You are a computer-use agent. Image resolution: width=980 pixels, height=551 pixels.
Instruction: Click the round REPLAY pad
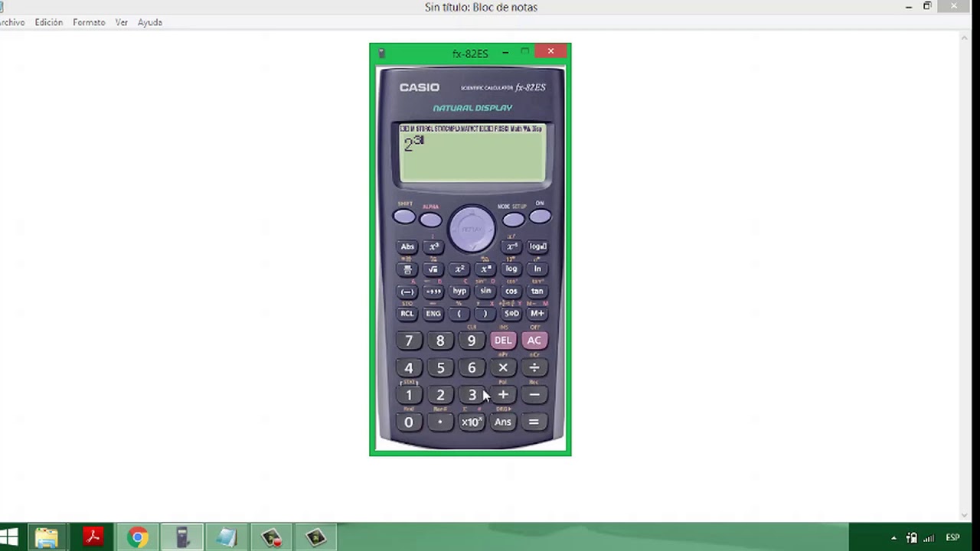[x=472, y=229]
